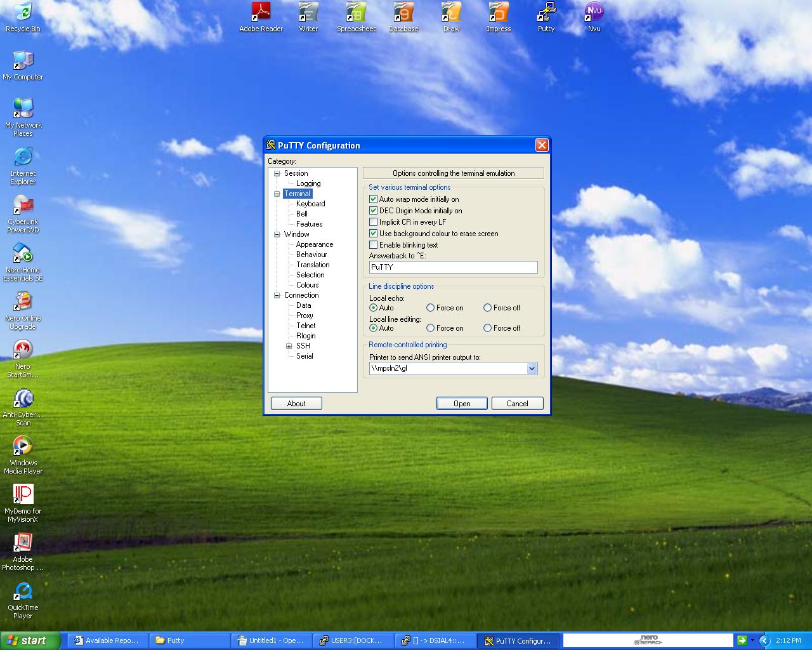This screenshot has height=650, width=812.
Task: Click the green Nero search go arrow
Action: coord(742,640)
